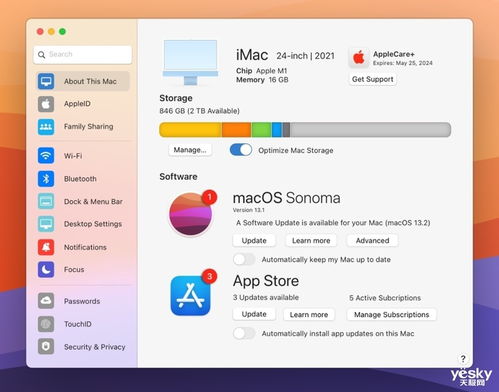Click the macOS Sonoma round icon

click(191, 214)
